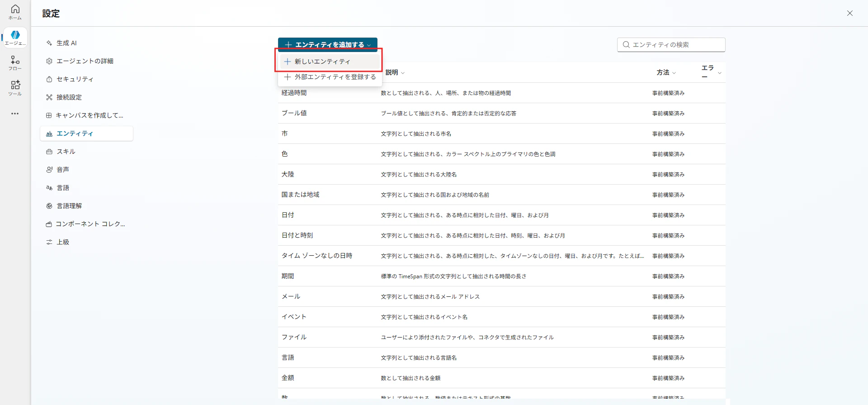Choose 新しいエンティティ from dropdown menu
This screenshot has width=868, height=405.
(330, 62)
